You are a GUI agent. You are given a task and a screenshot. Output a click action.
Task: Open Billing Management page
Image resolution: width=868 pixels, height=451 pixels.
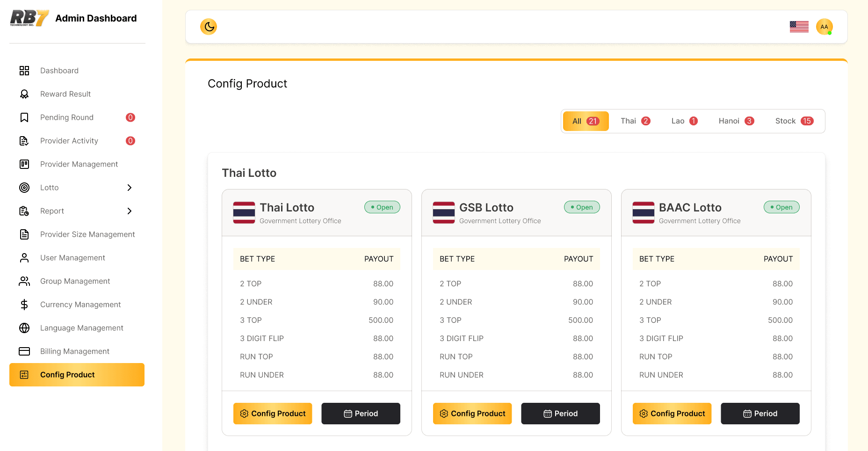click(x=77, y=351)
